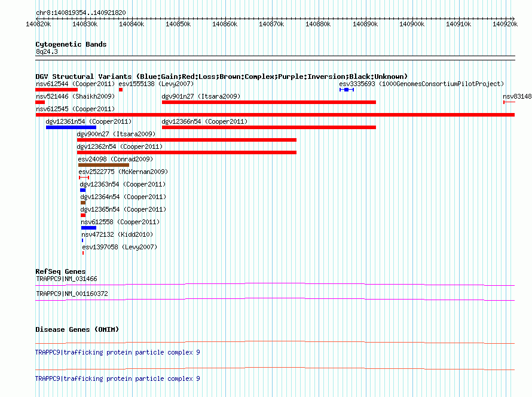The width and height of the screenshot is (532, 397).
Task: Click the TRAPPC9|NM_001160372 gene label
Action: point(72,294)
